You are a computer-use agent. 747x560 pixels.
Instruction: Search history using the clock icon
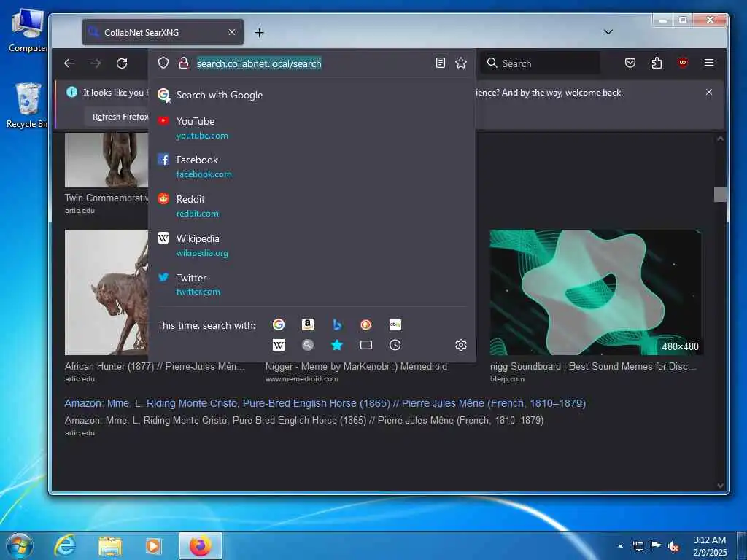point(395,345)
